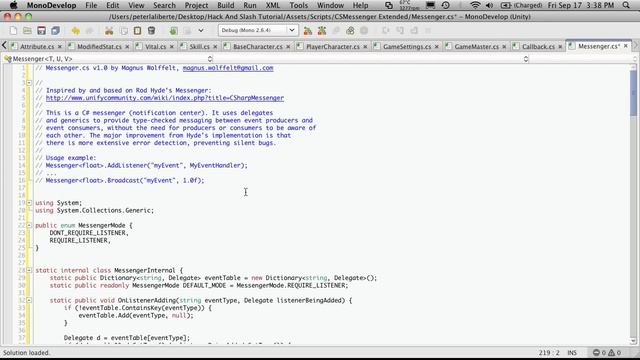Collapse the OnListenerAdding method fold

tap(29, 300)
